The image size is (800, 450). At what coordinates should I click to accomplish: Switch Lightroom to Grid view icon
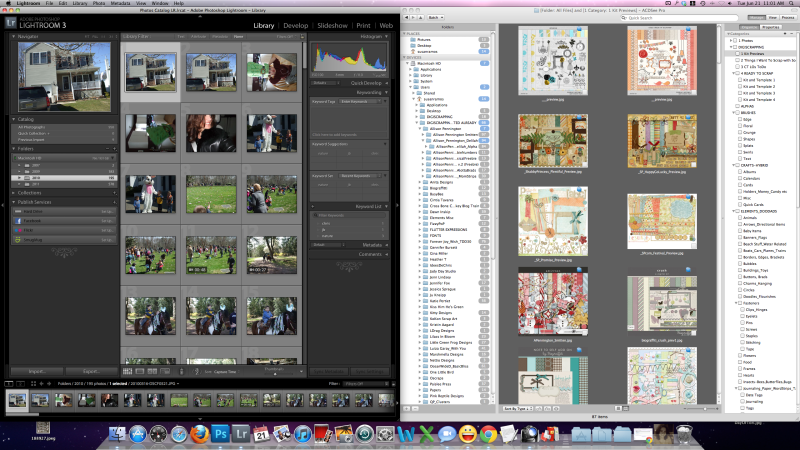point(128,371)
